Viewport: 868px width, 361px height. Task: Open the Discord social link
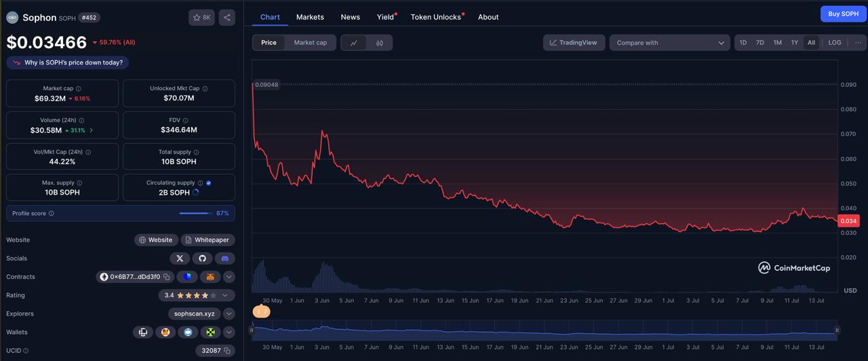(224, 259)
